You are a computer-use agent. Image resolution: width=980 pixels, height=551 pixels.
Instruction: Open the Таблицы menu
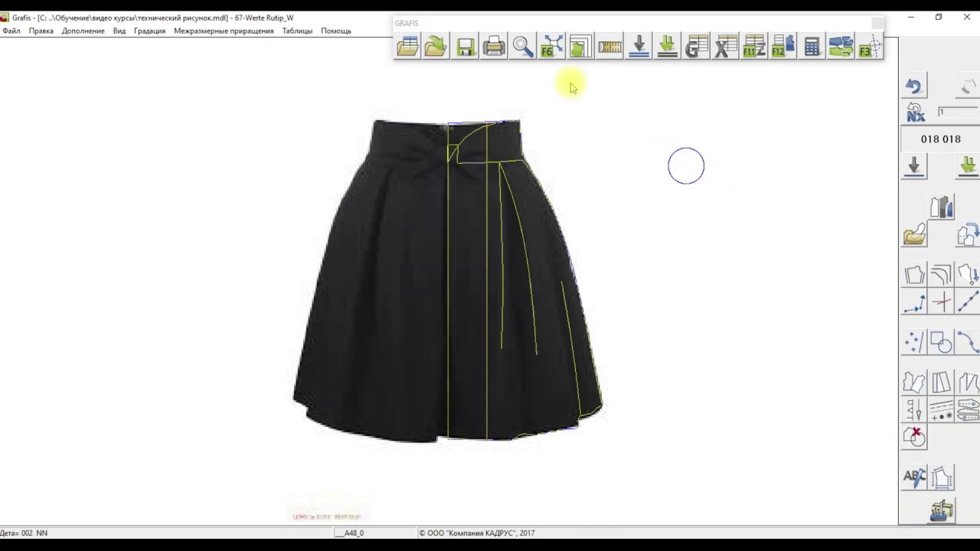(x=297, y=31)
